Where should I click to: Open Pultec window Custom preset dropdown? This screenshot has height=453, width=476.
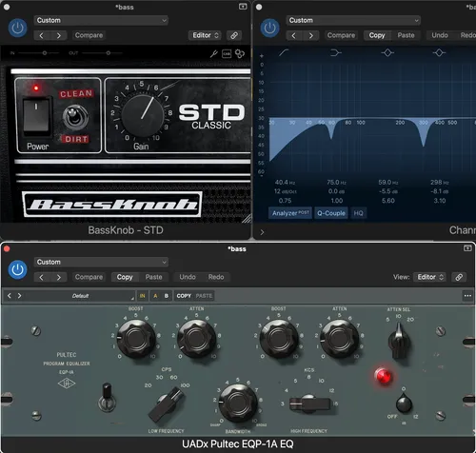click(x=101, y=262)
